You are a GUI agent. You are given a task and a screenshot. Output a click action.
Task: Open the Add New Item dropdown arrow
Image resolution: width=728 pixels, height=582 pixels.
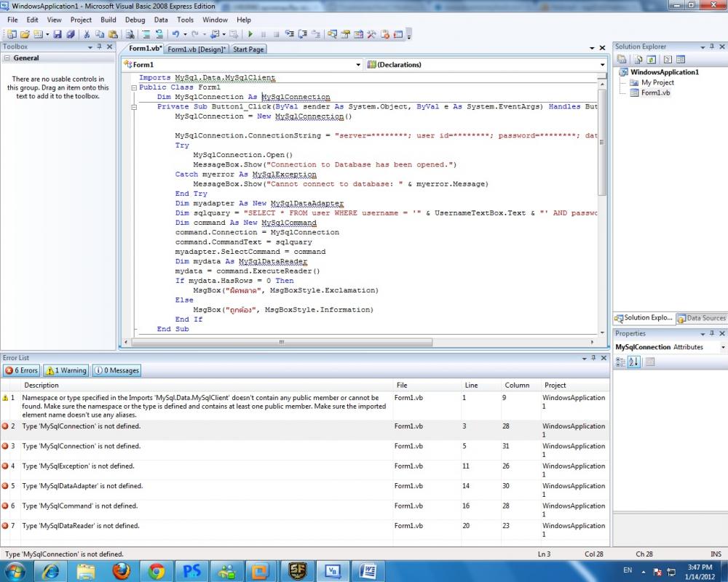click(47, 34)
